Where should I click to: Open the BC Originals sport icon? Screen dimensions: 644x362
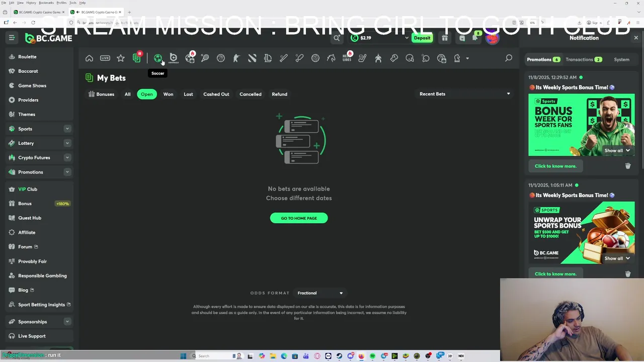(174, 58)
